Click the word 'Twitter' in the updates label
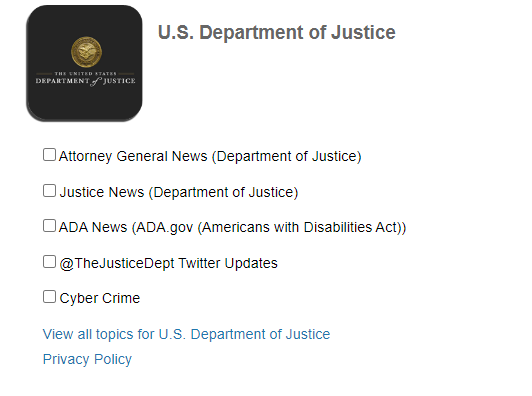Screen dimensions: 532x396 tap(199, 263)
